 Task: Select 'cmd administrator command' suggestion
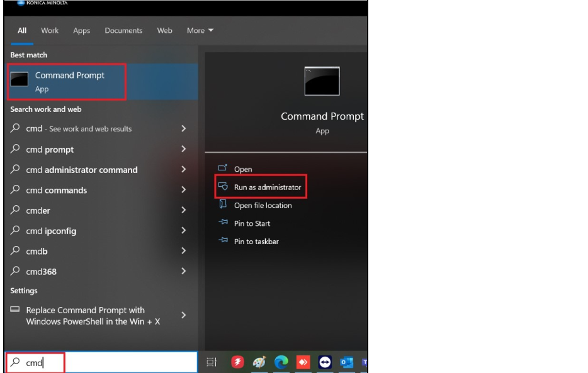(101, 169)
